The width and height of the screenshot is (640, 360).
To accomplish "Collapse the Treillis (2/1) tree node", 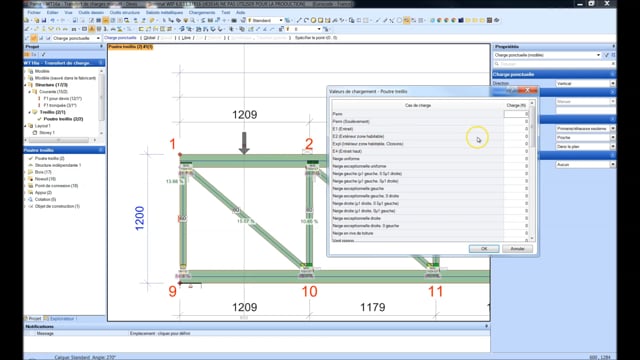I will pyautogui.click(x=29, y=112).
